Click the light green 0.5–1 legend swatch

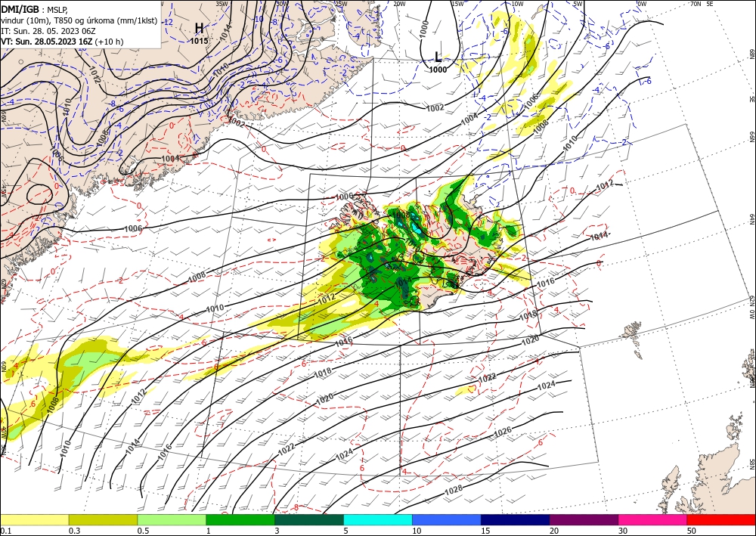(x=172, y=519)
